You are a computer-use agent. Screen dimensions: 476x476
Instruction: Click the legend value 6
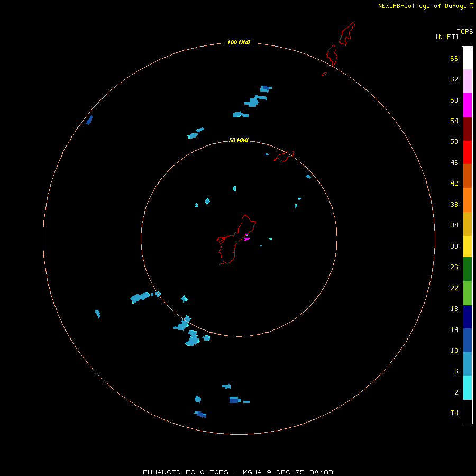coord(456,371)
